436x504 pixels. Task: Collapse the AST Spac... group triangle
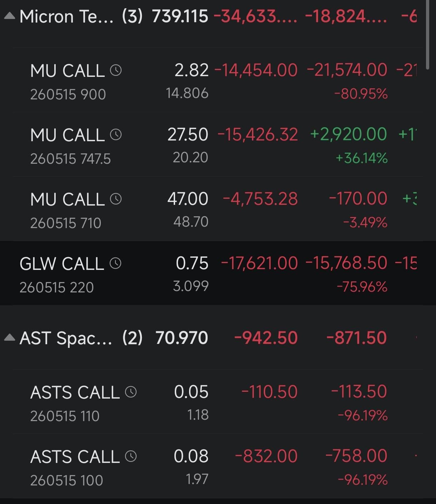click(10, 337)
